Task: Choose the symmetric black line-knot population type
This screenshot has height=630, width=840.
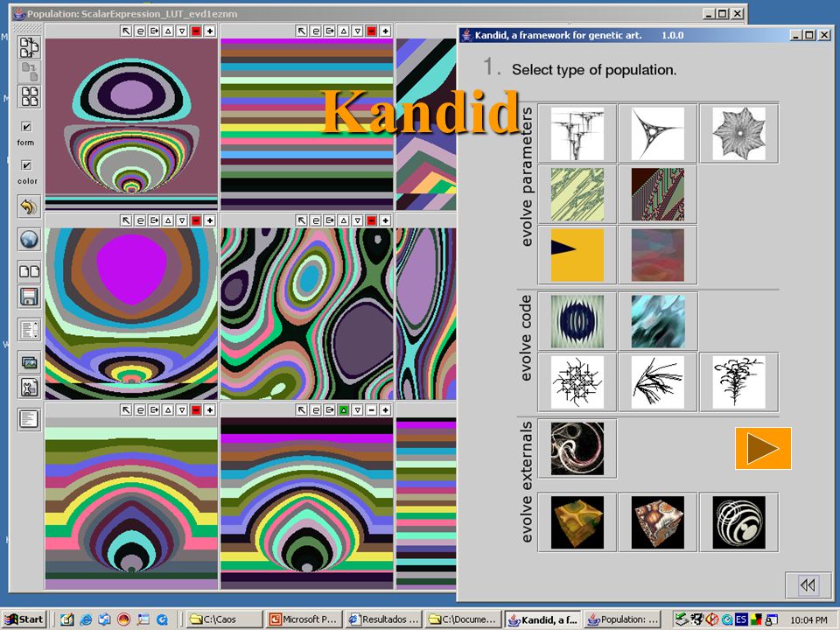Action: pyautogui.click(x=577, y=382)
